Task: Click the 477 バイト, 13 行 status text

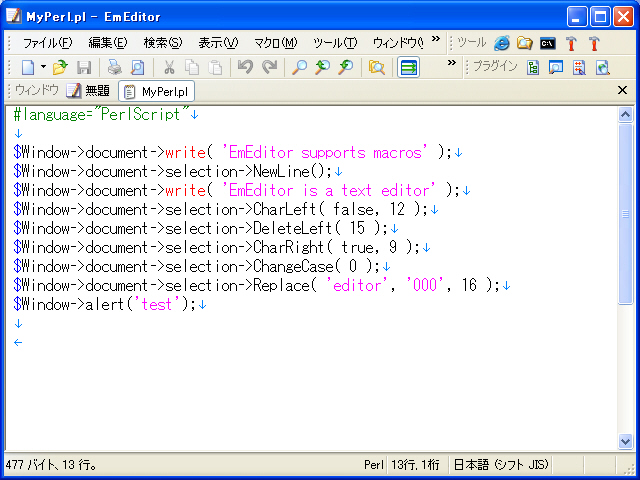Action: click(51, 464)
